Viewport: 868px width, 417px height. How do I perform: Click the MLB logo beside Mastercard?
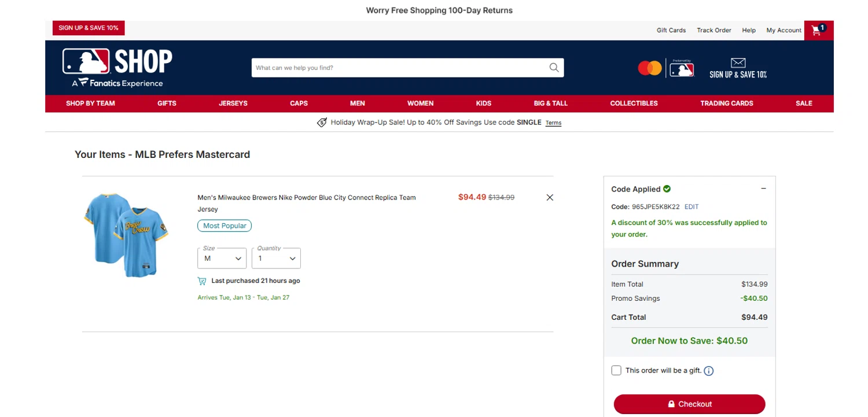(682, 69)
